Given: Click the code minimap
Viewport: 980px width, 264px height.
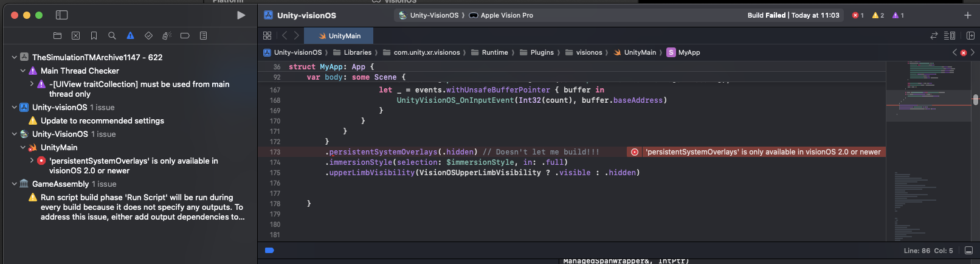Looking at the screenshot, I should [928, 152].
